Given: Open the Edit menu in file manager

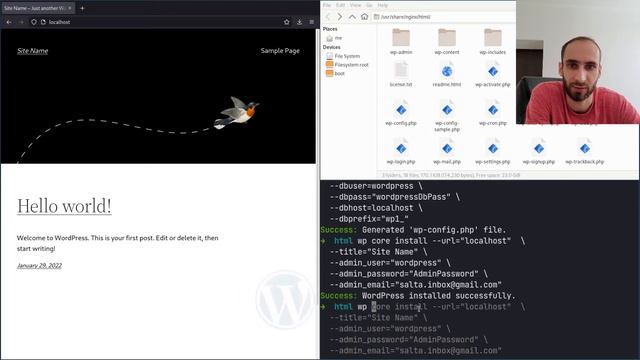Looking at the screenshot, I should point(340,5).
